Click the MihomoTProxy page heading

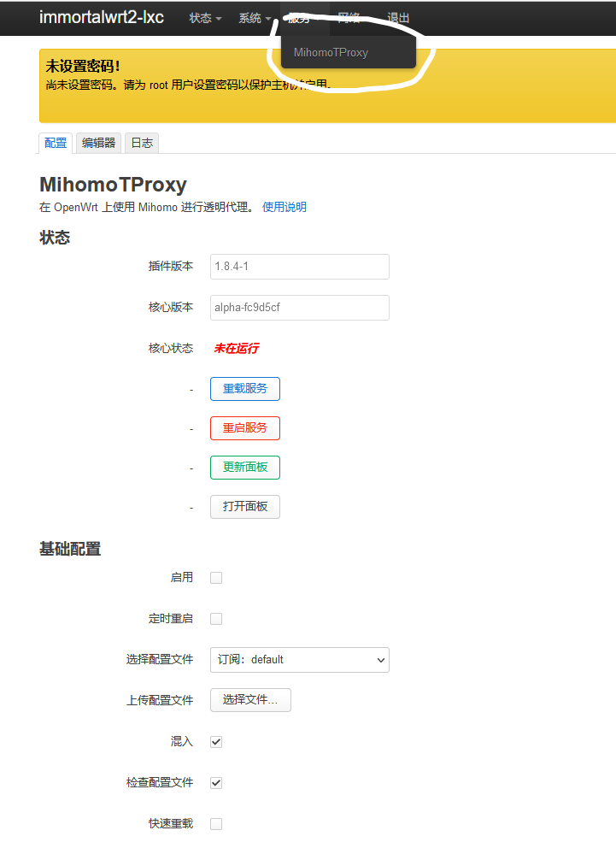pyautogui.click(x=113, y=185)
